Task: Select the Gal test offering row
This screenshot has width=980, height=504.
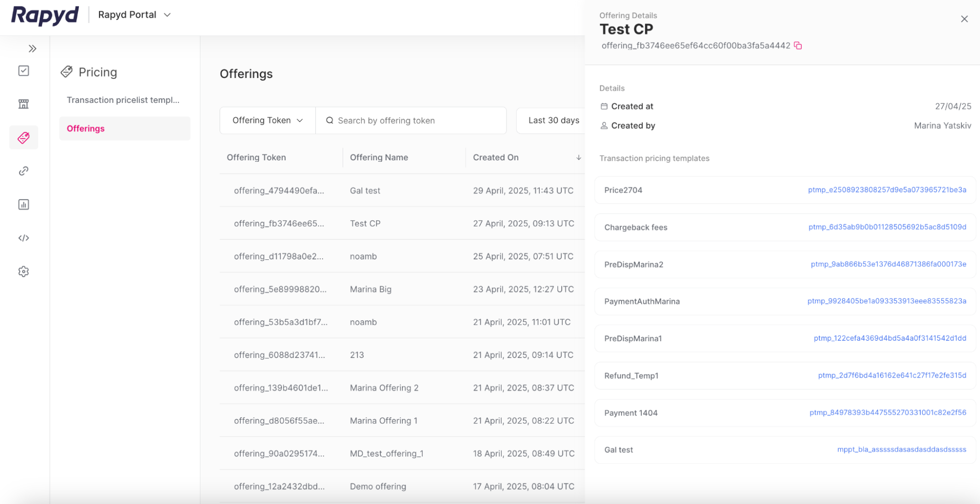Action: (x=365, y=190)
